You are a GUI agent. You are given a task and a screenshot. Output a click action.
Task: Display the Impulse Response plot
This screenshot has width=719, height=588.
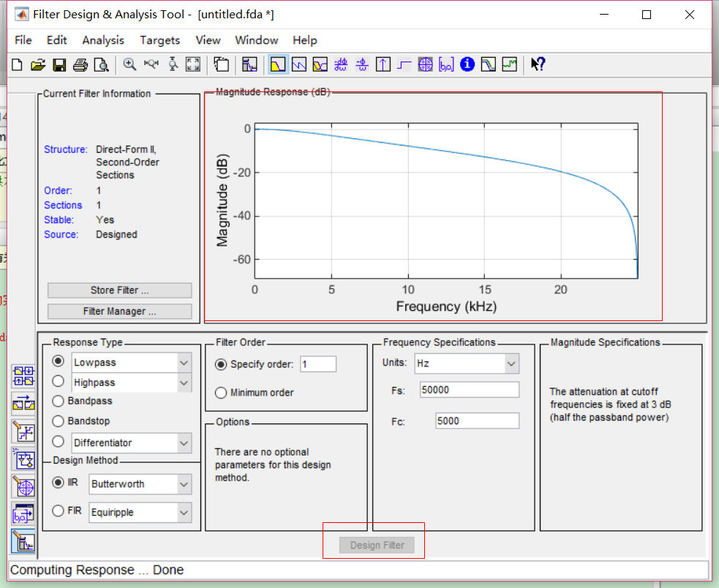tap(383, 64)
